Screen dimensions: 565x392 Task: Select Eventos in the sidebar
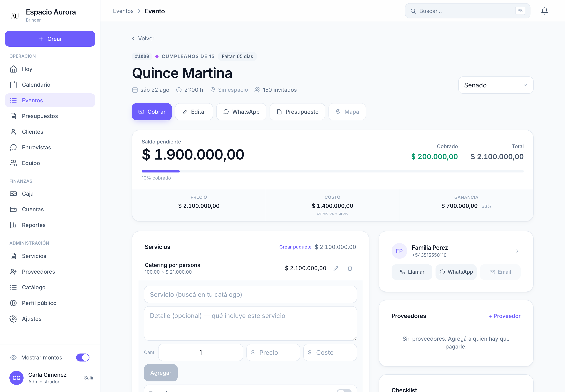(x=50, y=101)
